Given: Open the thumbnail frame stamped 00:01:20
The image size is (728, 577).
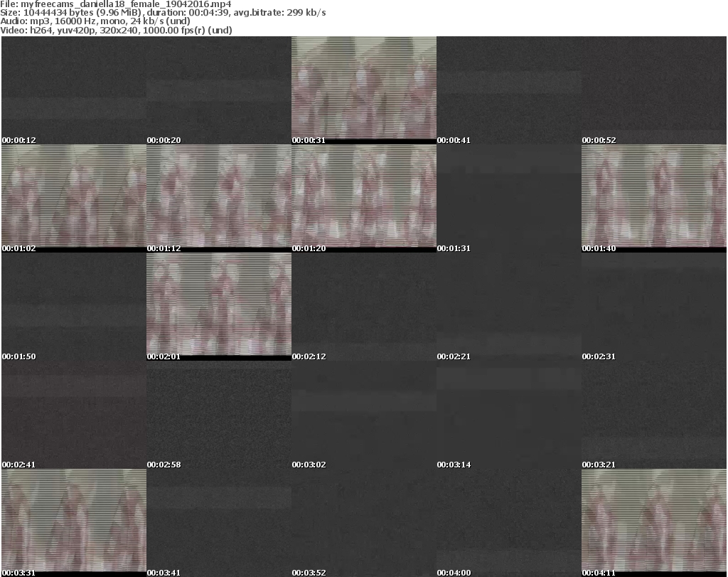Looking at the screenshot, I should (364, 198).
